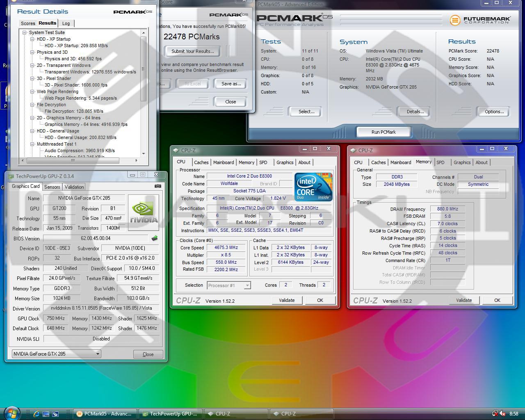The image size is (525, 420).
Task: Switch to the Sensors tab in GPU-Z
Action: (x=52, y=187)
